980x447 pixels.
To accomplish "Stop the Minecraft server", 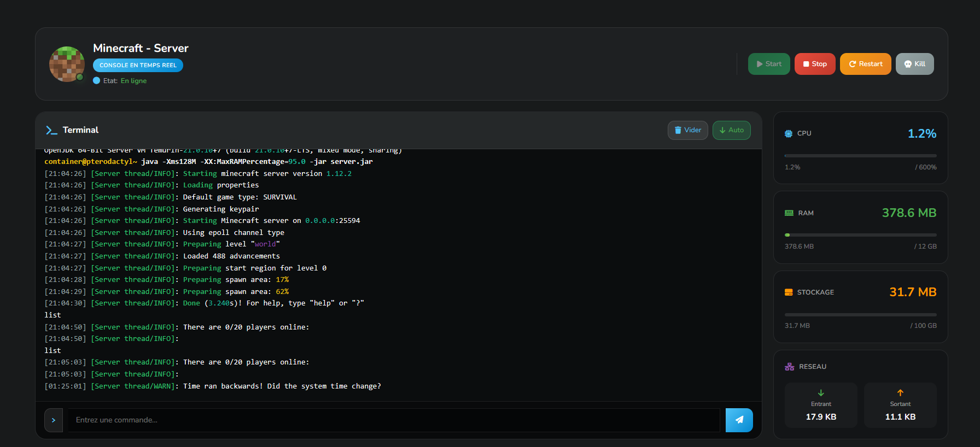I will tap(815, 64).
